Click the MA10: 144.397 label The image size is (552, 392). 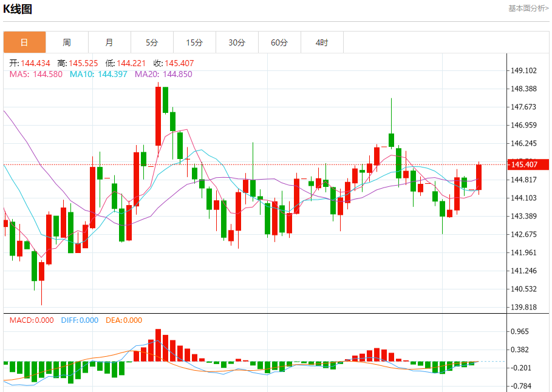(98, 74)
